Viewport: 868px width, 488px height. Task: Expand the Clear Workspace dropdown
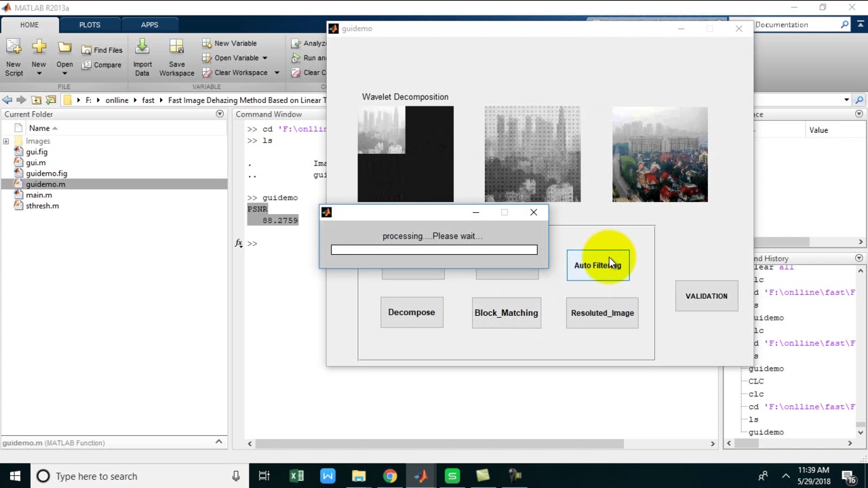click(277, 73)
